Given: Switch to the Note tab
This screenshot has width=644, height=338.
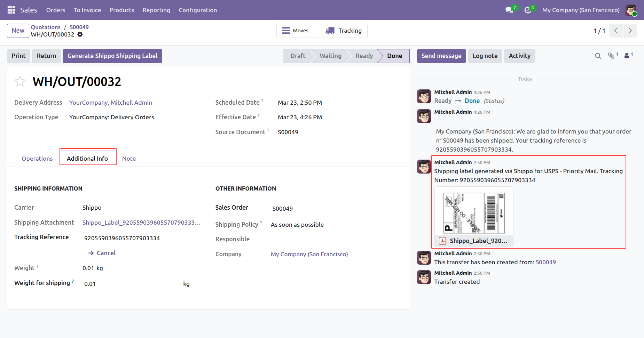Looking at the screenshot, I should 129,159.
